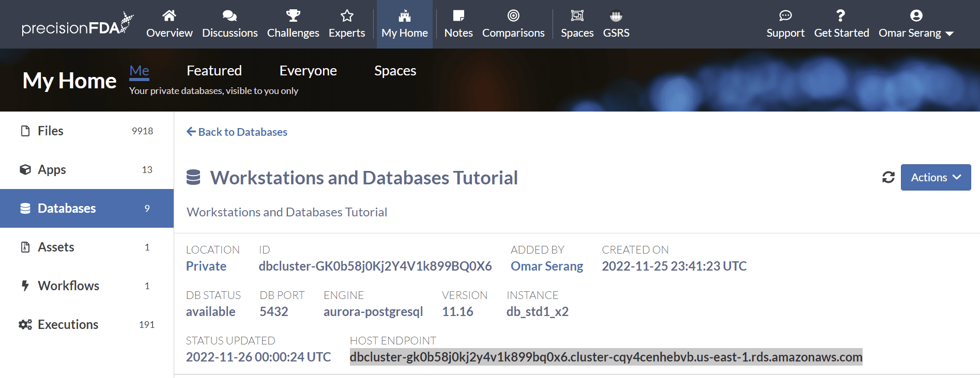Open the Overview house icon

[169, 16]
